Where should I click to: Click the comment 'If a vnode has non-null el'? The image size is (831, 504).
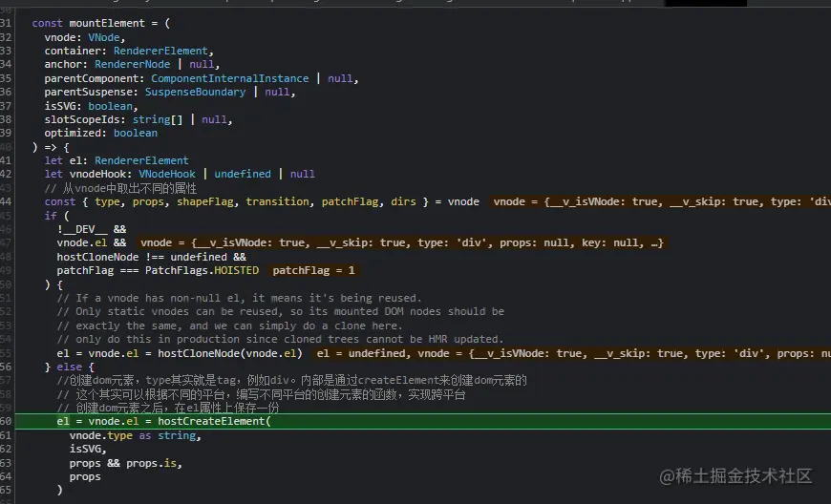click(239, 298)
